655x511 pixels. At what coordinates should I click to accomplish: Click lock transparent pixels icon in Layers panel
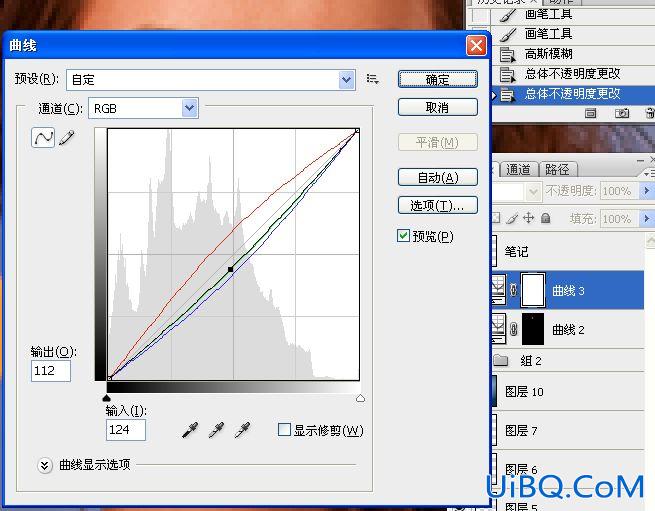click(496, 218)
